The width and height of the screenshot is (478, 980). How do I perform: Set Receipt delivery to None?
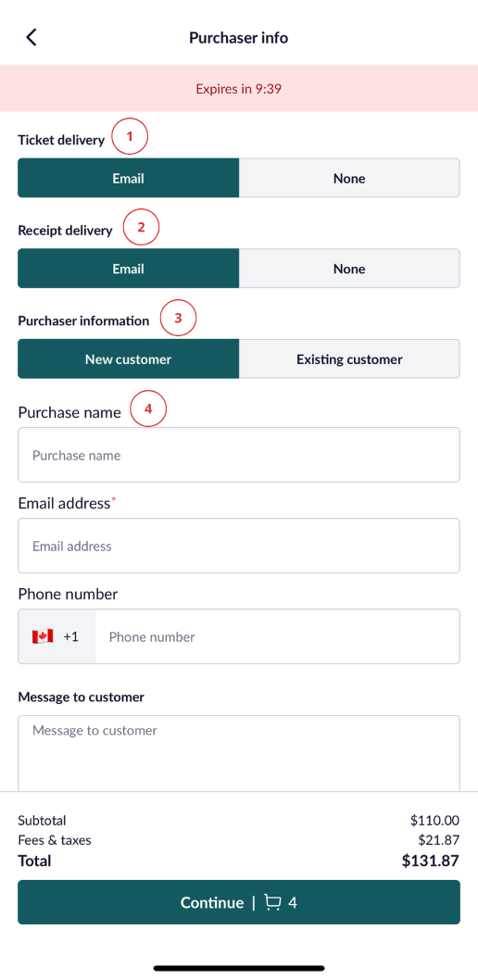pos(349,269)
